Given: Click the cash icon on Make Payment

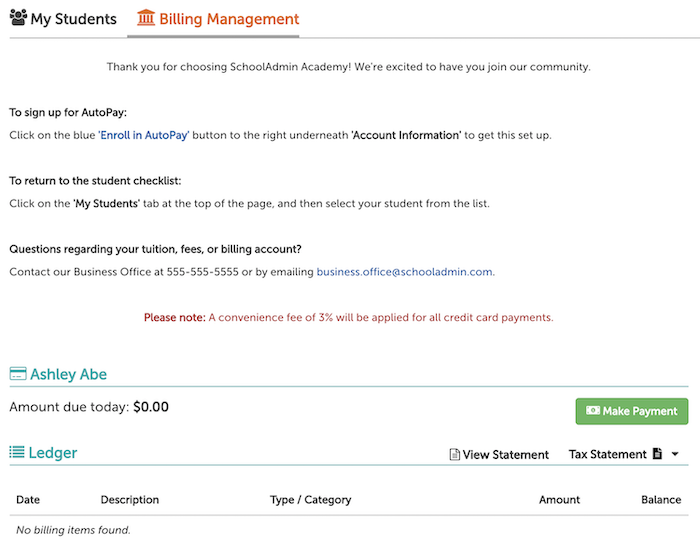Looking at the screenshot, I should click(x=592, y=410).
